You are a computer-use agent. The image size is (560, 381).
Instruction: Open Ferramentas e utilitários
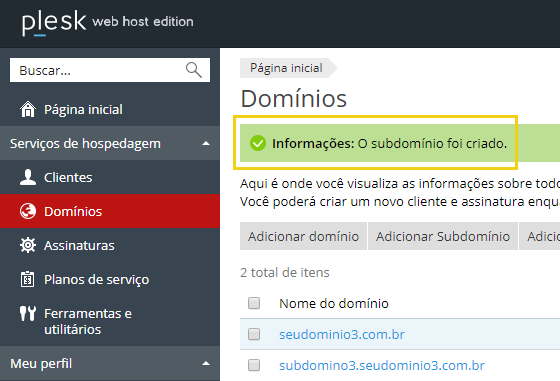tap(110, 321)
